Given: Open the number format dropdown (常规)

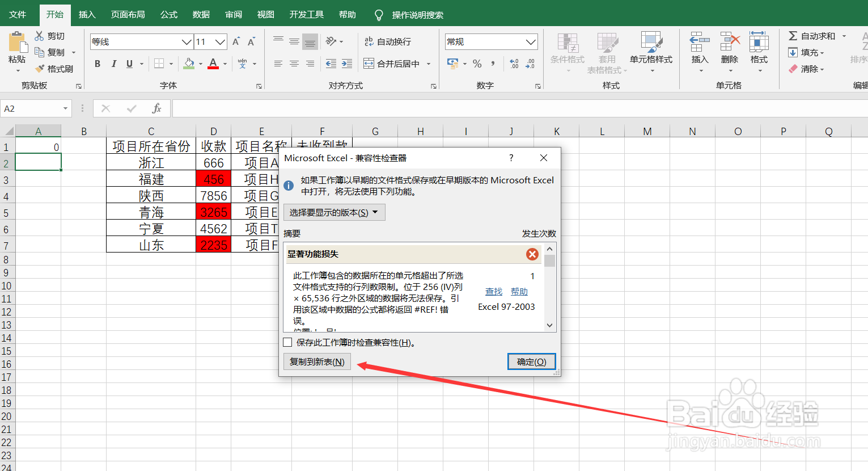Looking at the screenshot, I should pos(531,41).
